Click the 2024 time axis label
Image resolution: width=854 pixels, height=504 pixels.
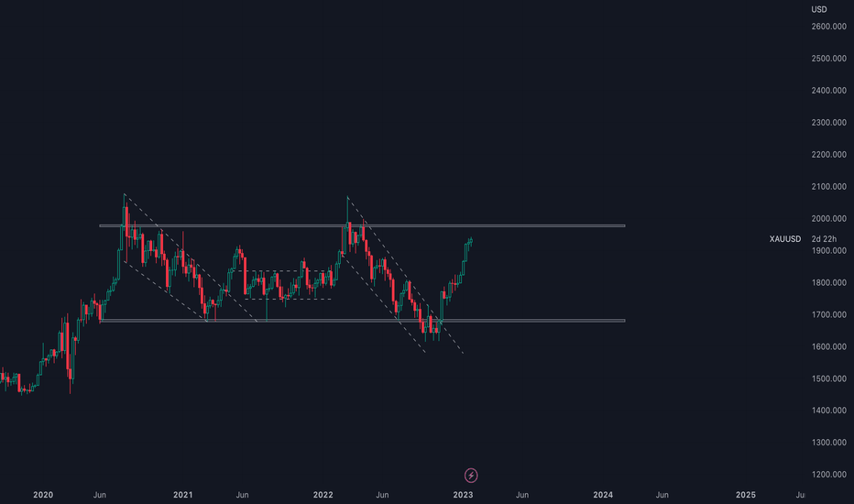coord(603,495)
